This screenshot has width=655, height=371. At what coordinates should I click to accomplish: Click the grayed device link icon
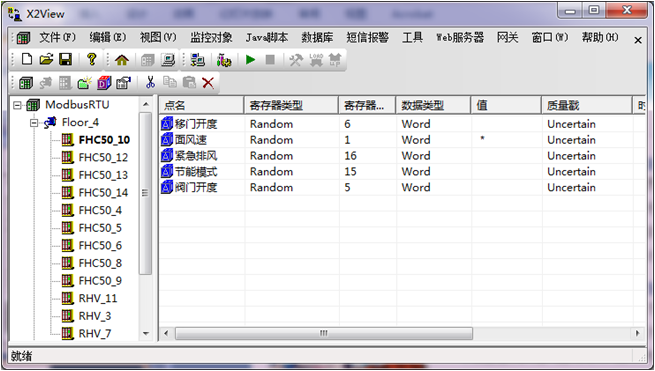46,83
